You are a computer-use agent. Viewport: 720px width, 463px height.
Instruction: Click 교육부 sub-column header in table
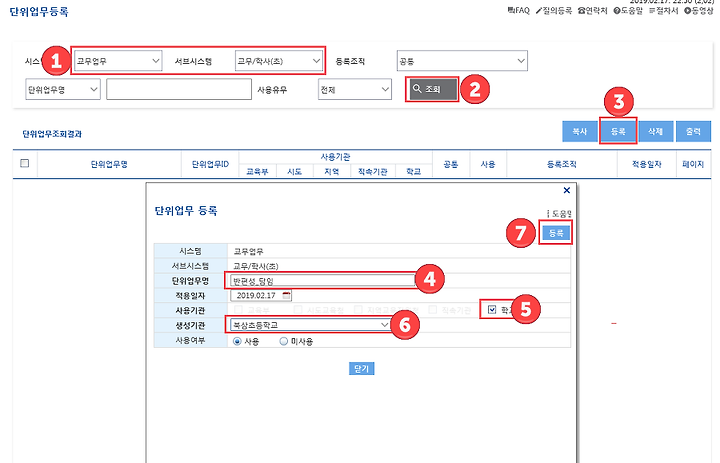pos(258,171)
